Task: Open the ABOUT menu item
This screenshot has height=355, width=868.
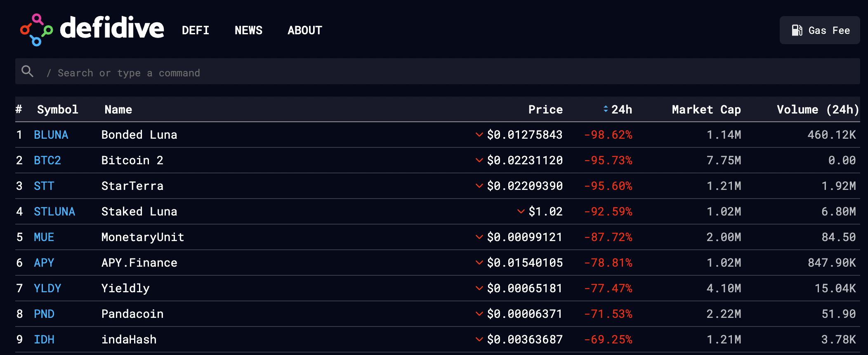Action: point(305,30)
